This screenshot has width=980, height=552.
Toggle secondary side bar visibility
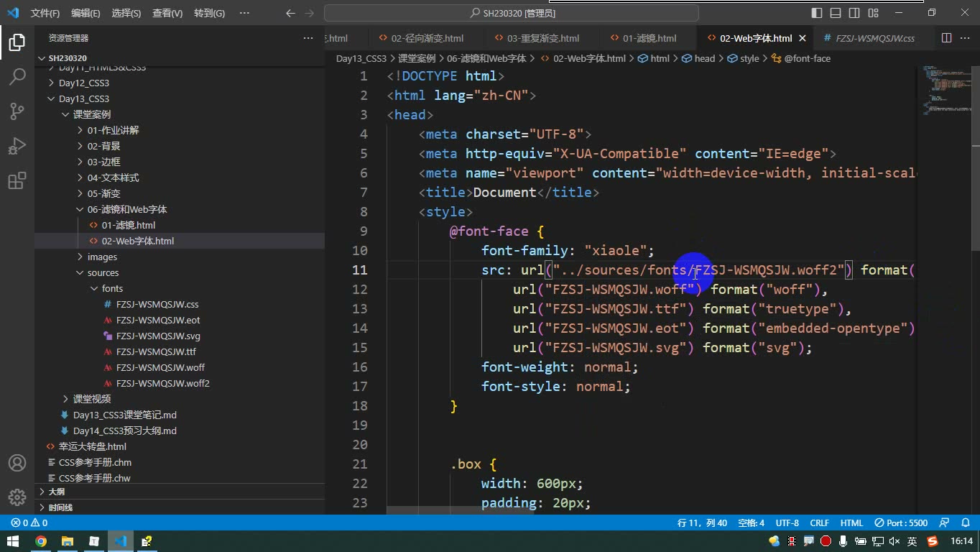[854, 13]
